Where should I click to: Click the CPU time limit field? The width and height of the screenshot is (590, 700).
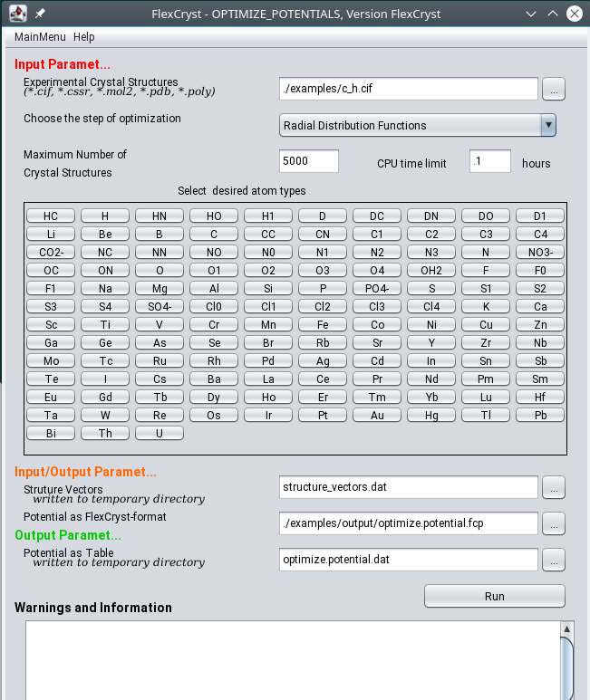click(490, 161)
